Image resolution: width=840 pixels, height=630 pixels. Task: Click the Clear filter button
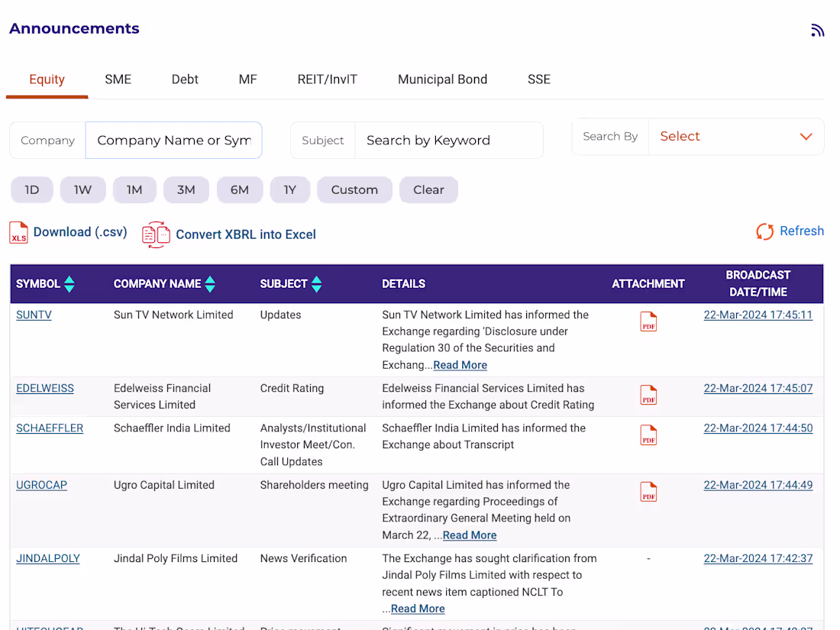pos(428,189)
